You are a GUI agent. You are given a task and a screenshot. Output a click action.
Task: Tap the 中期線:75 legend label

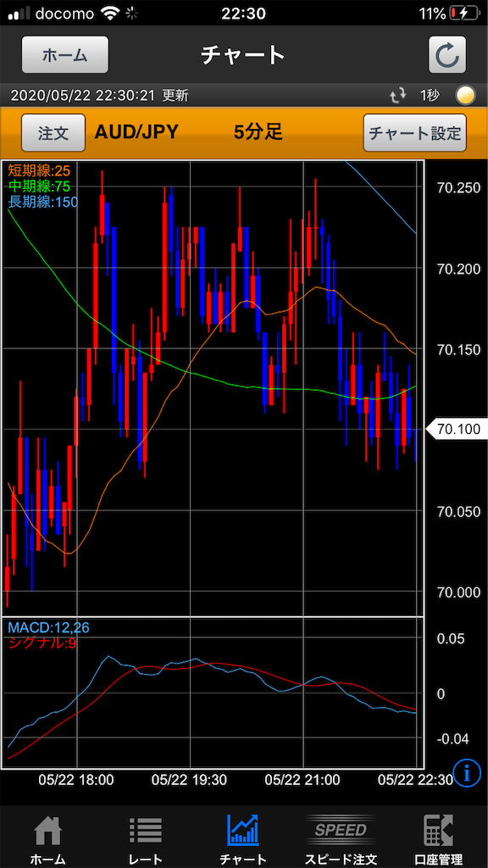click(39, 186)
